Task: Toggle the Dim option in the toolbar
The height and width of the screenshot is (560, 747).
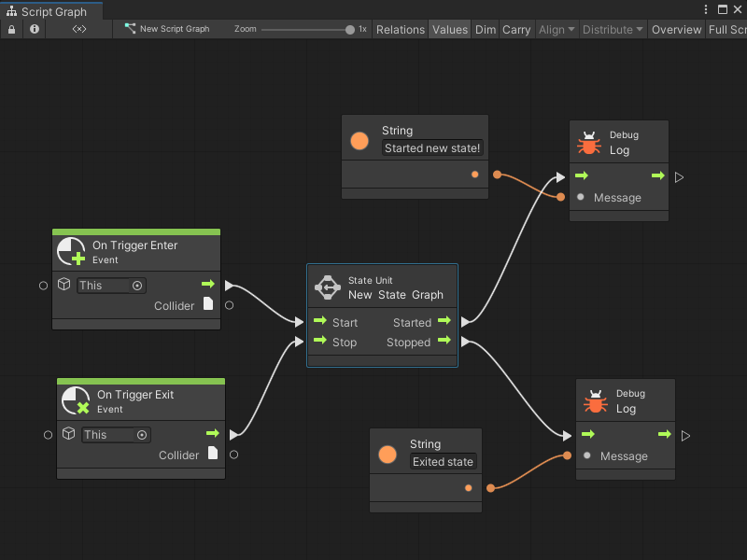Action: tap(485, 29)
